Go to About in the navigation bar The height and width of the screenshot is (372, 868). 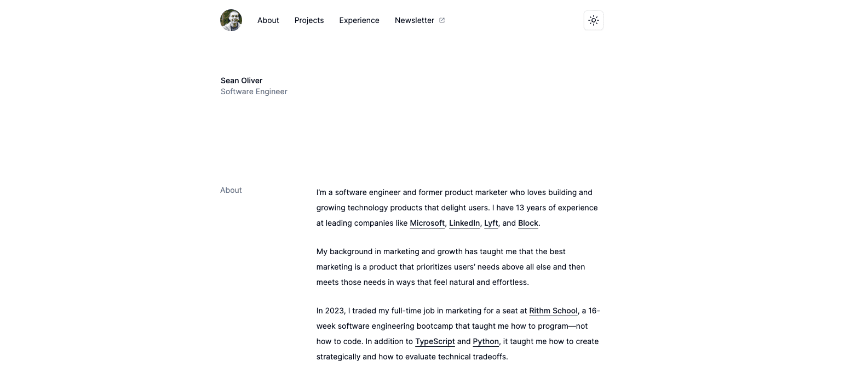coord(268,20)
